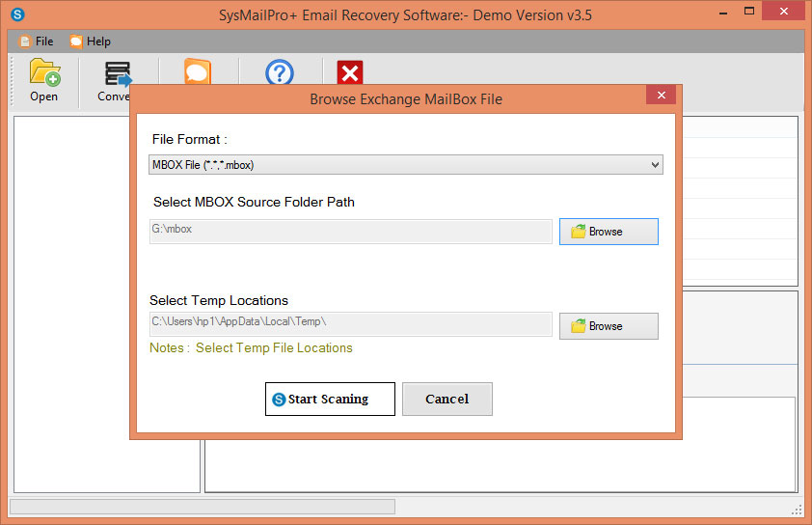Viewport: 812px width, 525px height.
Task: Click the red X exit toolbar icon
Action: tap(349, 72)
